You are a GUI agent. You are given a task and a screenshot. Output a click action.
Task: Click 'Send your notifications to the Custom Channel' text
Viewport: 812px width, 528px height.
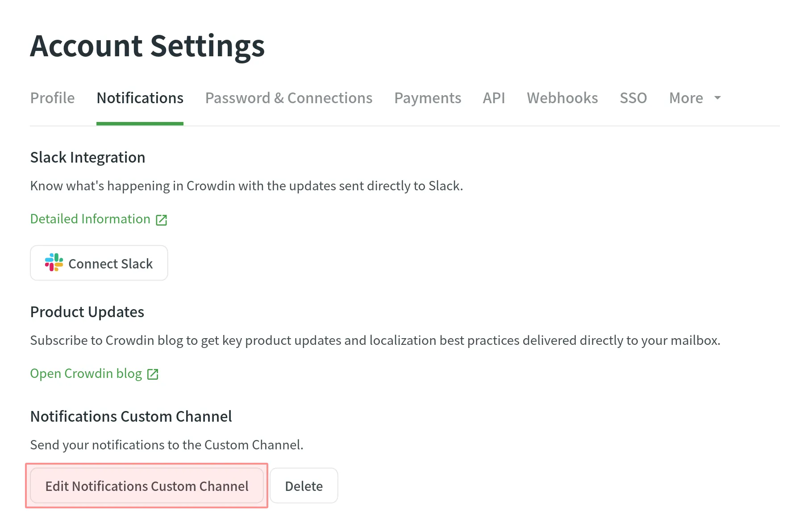pos(167,445)
